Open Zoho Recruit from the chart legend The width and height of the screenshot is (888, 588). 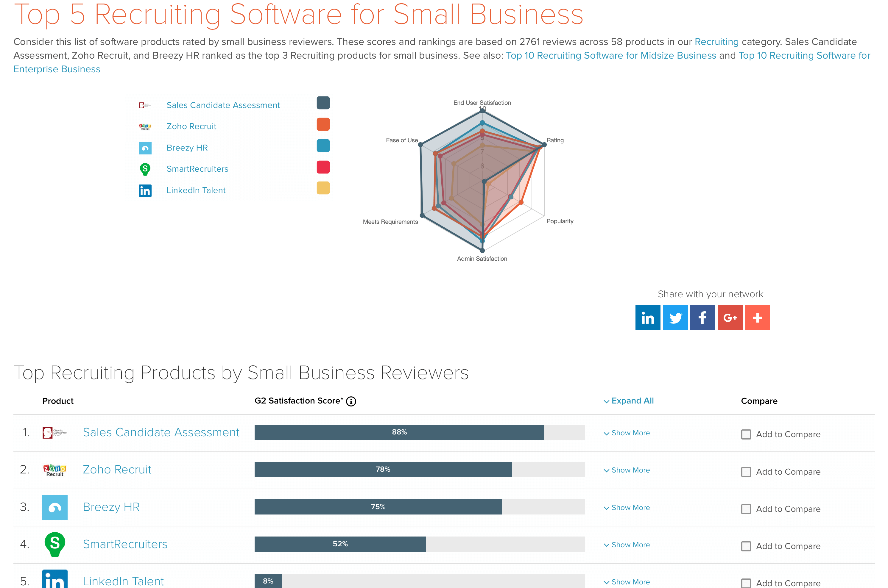tap(191, 126)
